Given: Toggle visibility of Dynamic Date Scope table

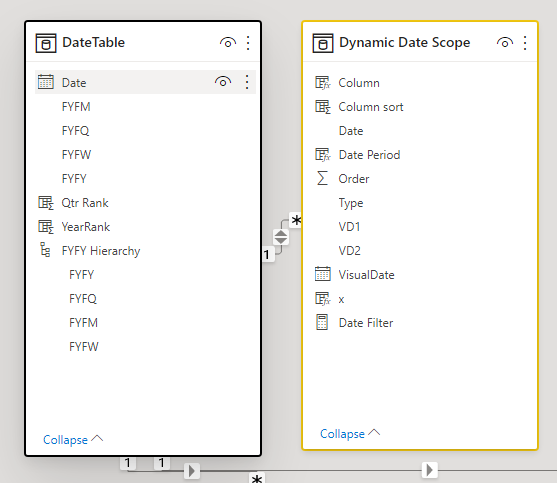Looking at the screenshot, I should click(505, 43).
